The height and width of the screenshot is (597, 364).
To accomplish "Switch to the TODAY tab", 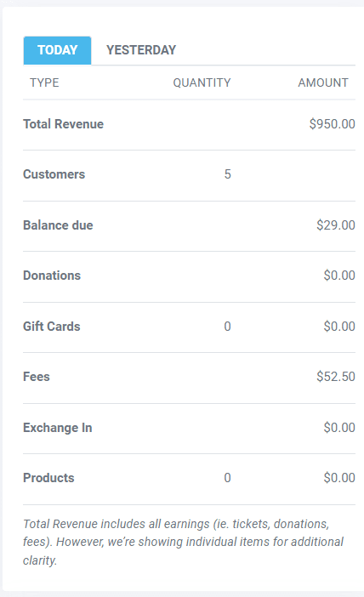I will pos(57,50).
